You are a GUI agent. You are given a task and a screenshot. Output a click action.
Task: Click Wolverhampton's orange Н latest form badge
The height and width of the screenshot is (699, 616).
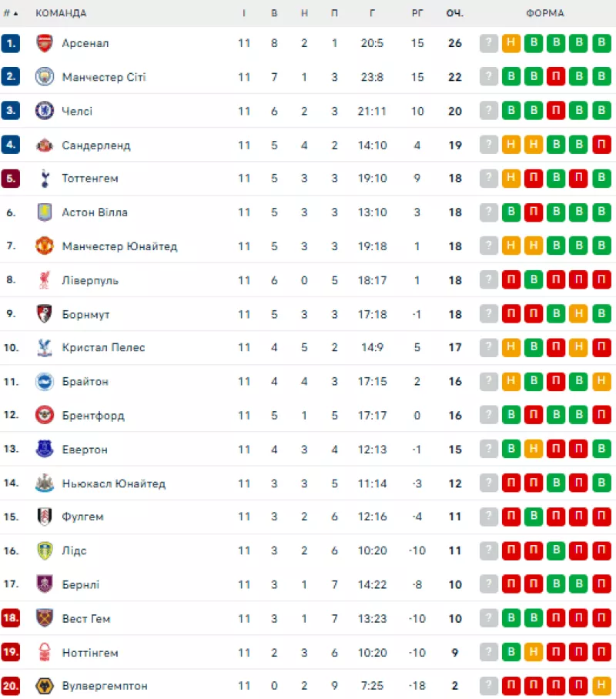(601, 686)
